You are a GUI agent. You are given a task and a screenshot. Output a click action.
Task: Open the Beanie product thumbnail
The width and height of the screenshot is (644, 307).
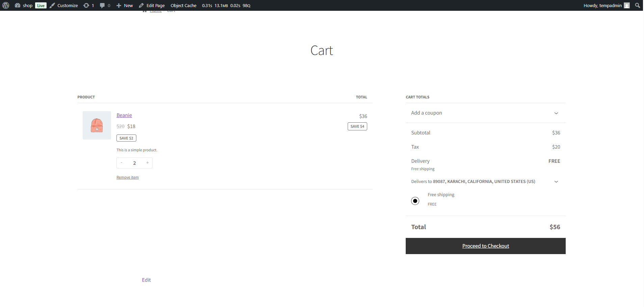(97, 125)
